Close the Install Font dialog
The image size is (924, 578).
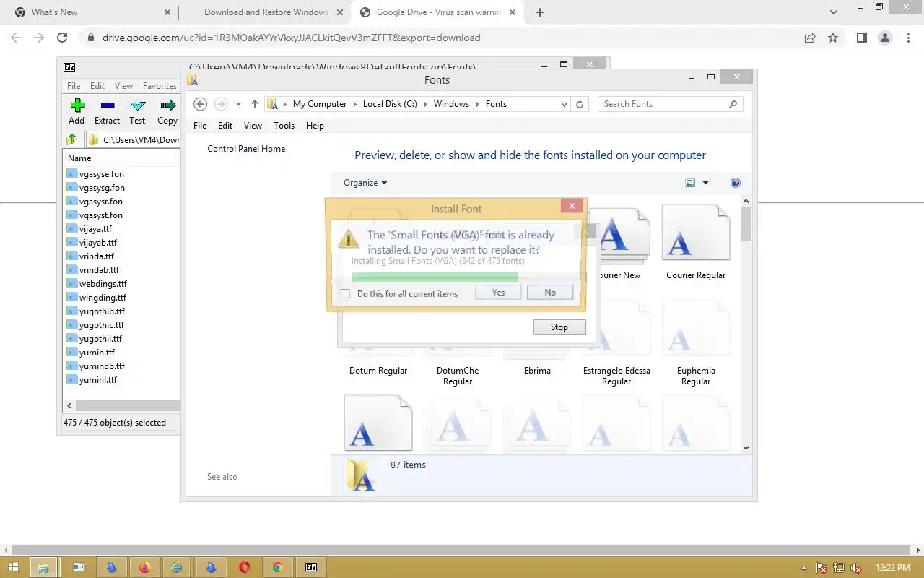click(x=572, y=207)
